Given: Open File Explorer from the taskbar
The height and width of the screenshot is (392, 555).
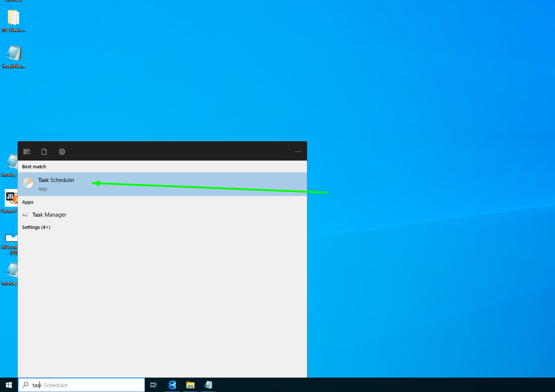Looking at the screenshot, I should click(190, 385).
